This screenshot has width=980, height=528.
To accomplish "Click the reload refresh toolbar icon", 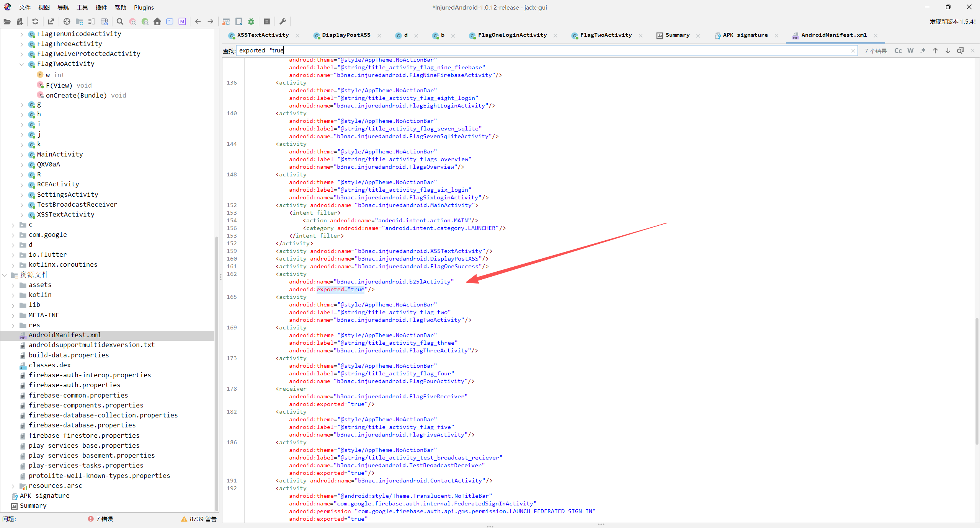I will coord(35,21).
